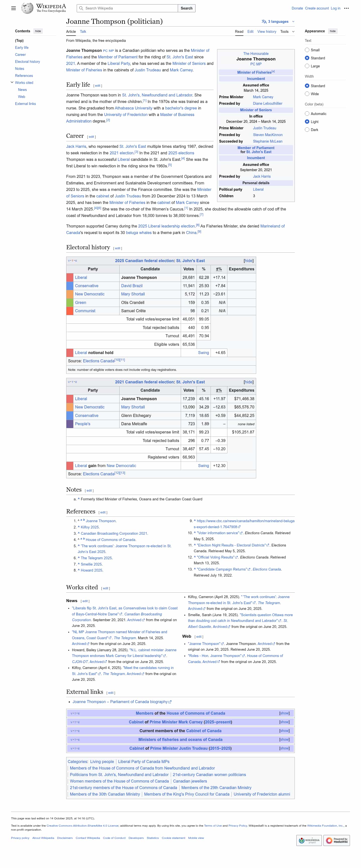This screenshot has height=868, width=361.
Task: Jump to Early life in Contents
Action: pyautogui.click(x=22, y=48)
